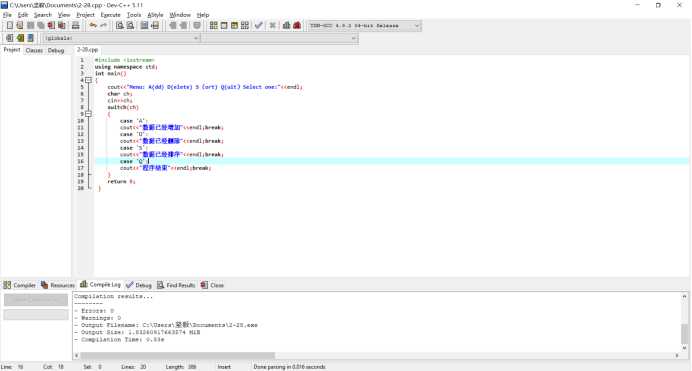Screen dimensions: 692x371
Task: Open the Search menu
Action: pos(43,15)
